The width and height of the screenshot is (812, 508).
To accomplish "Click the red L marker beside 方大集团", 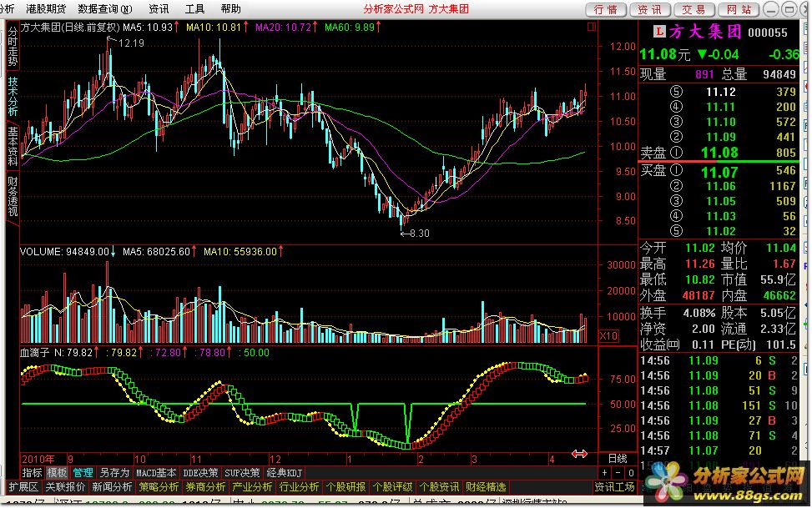I will 658,32.
